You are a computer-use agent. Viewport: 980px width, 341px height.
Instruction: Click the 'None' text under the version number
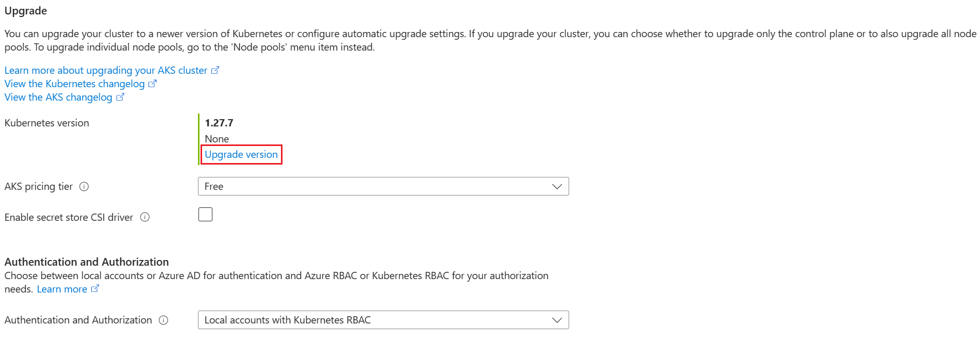tap(217, 139)
